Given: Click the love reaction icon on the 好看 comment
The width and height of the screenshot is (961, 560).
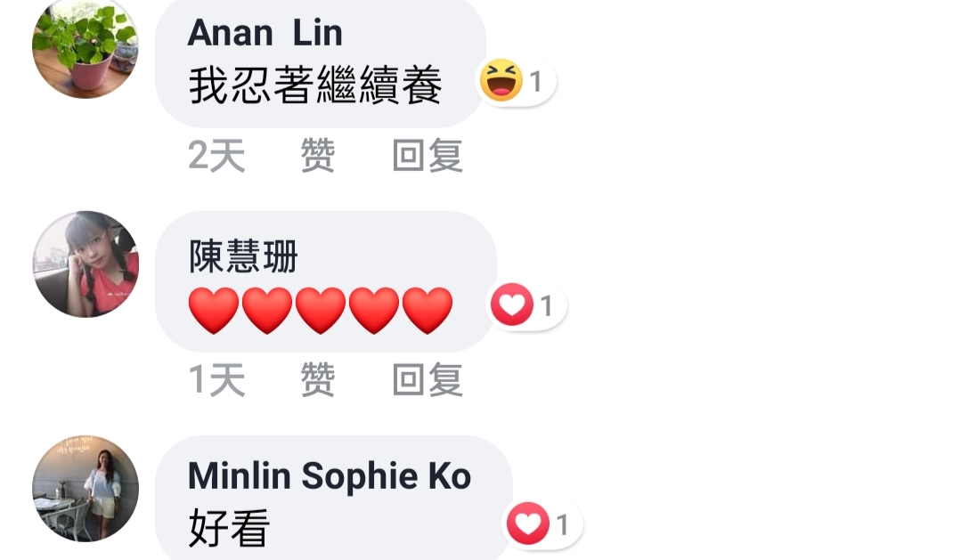Looking at the screenshot, I should [x=527, y=523].
